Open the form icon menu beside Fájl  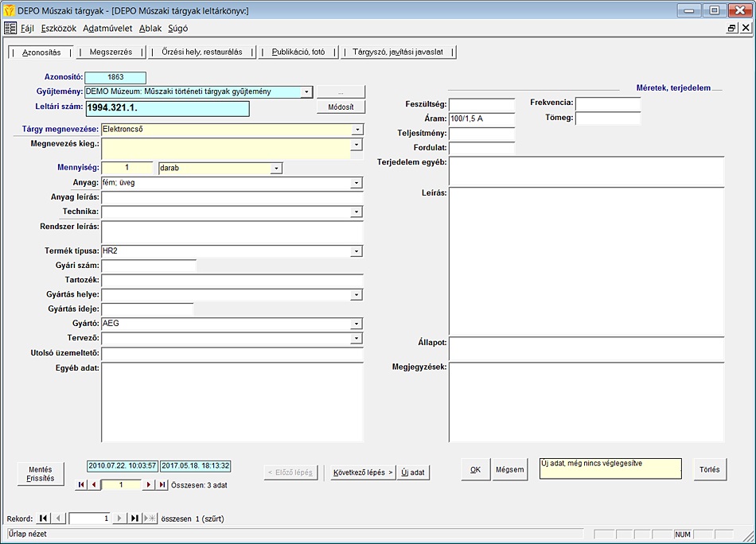tap(10, 28)
